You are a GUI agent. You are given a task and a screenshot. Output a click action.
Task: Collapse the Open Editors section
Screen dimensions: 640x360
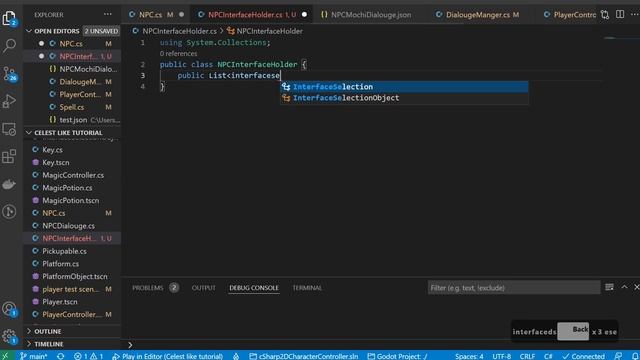(72, 31)
